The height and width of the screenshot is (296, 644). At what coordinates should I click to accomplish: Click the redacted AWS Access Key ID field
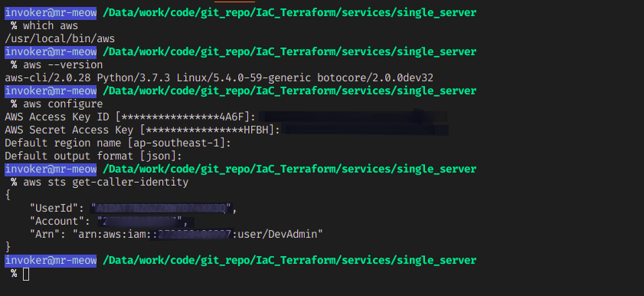click(353, 117)
